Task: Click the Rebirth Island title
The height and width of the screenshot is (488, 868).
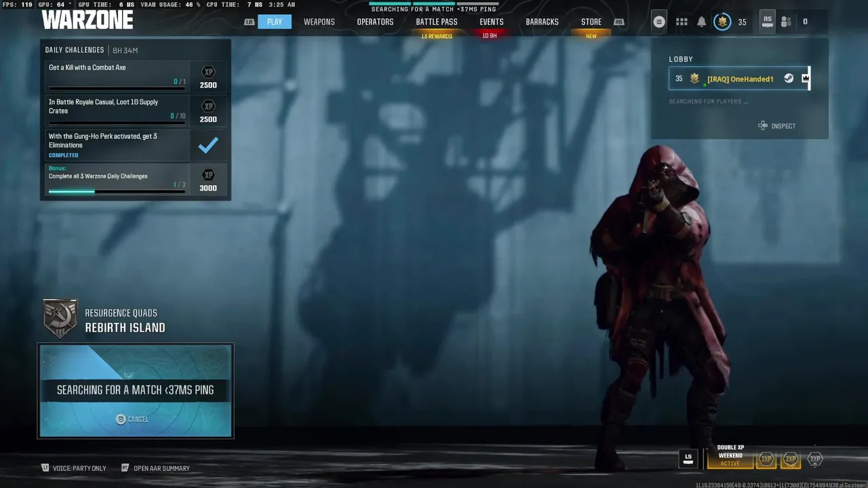Action: [125, 327]
